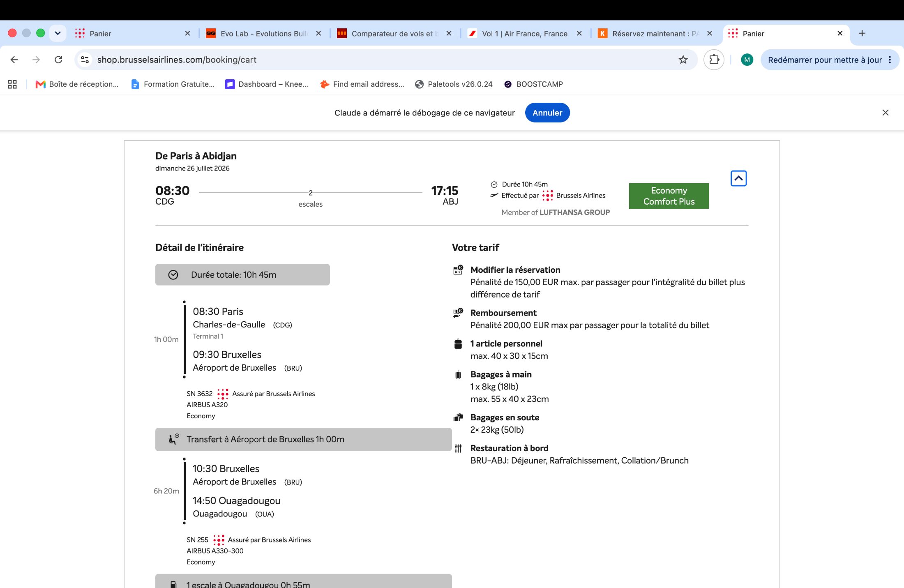Click the Remboursement refund icon
The width and height of the screenshot is (904, 588).
pos(458,313)
